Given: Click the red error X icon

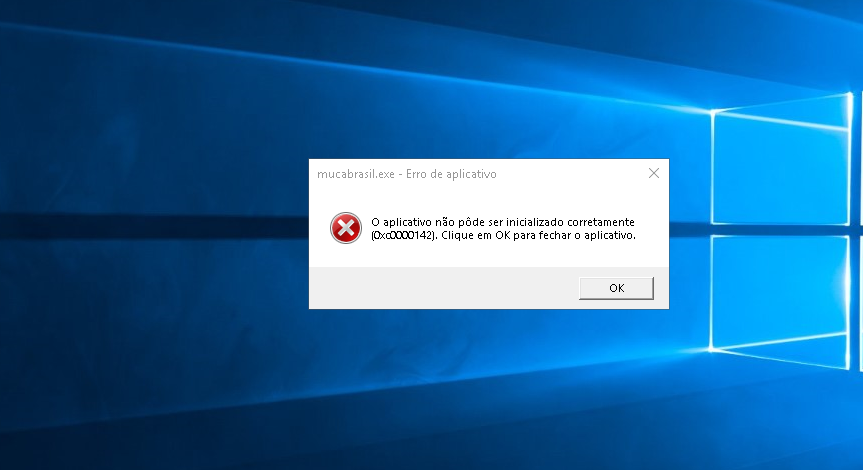Looking at the screenshot, I should [346, 228].
